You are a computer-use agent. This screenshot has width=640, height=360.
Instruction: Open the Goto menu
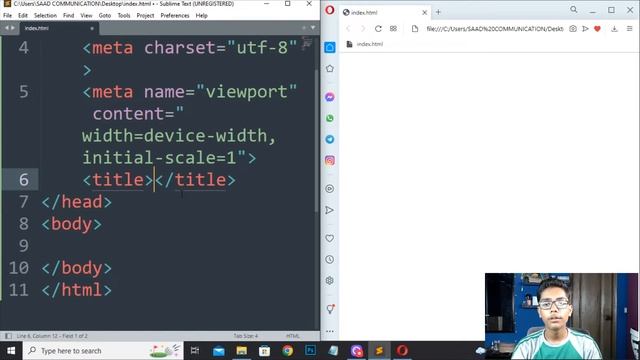click(x=105, y=16)
